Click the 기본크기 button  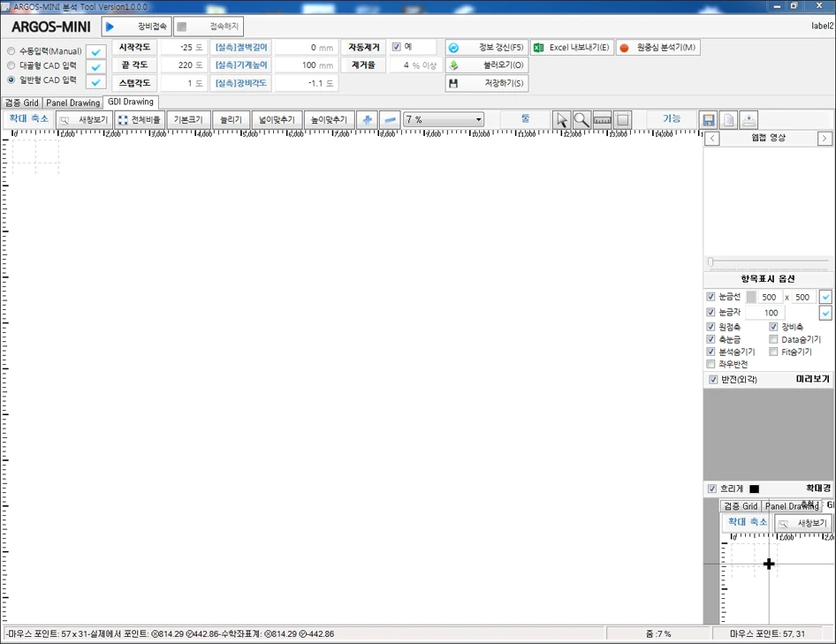[x=189, y=120]
